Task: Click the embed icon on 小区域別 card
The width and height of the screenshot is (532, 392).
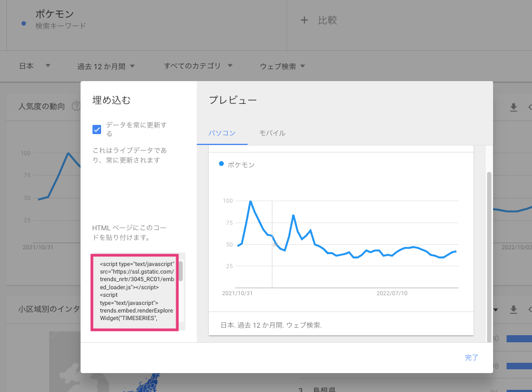Action: point(529,310)
